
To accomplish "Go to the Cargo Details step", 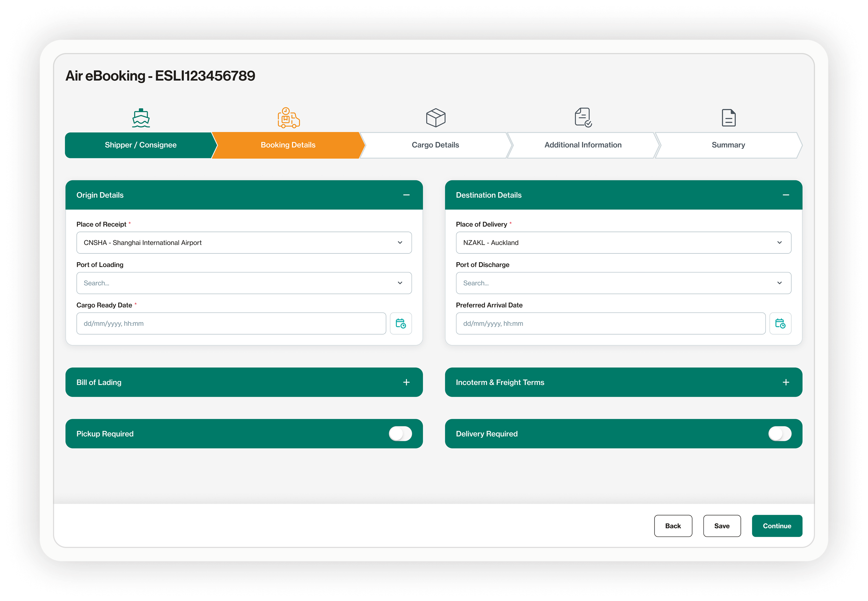I will 435,145.
